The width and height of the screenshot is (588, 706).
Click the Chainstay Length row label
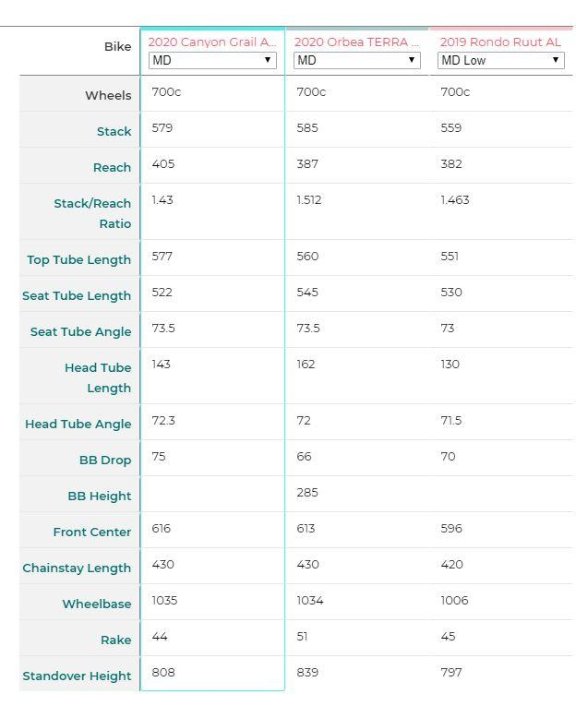pos(77,568)
